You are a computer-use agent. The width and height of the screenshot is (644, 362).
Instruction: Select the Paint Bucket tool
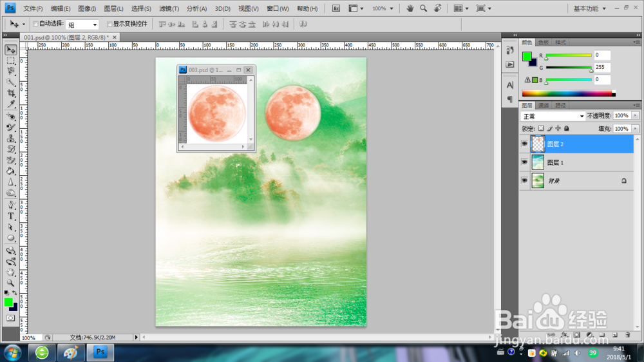[x=11, y=171]
